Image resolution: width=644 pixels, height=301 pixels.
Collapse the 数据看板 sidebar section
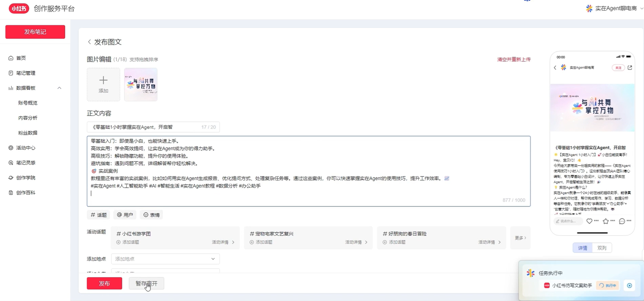coord(59,88)
